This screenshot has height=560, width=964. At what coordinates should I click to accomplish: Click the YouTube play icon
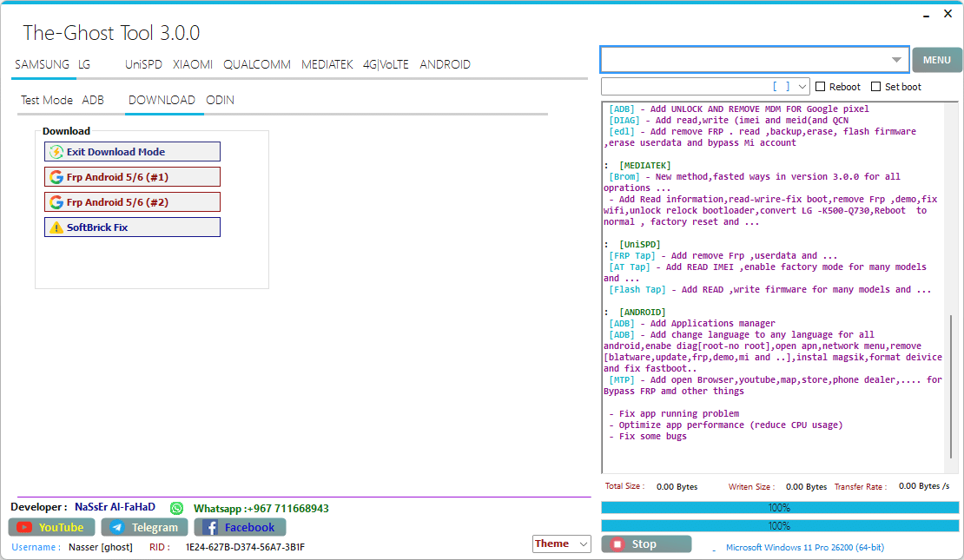(24, 527)
